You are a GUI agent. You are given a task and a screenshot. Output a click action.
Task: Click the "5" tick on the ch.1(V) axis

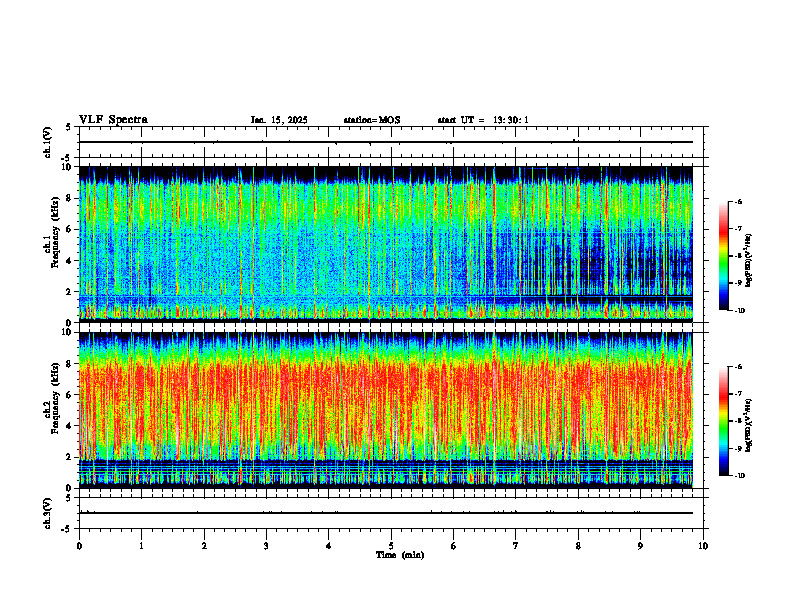pos(69,127)
